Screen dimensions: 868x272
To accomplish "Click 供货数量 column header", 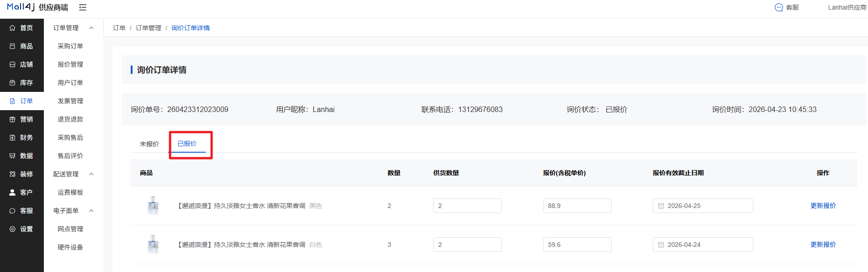I will 446,173.
